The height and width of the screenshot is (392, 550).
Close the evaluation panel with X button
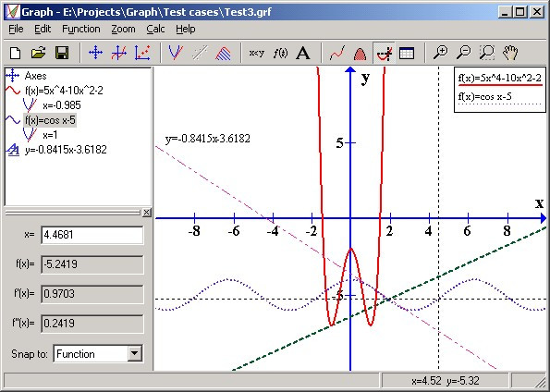pyautogui.click(x=147, y=213)
